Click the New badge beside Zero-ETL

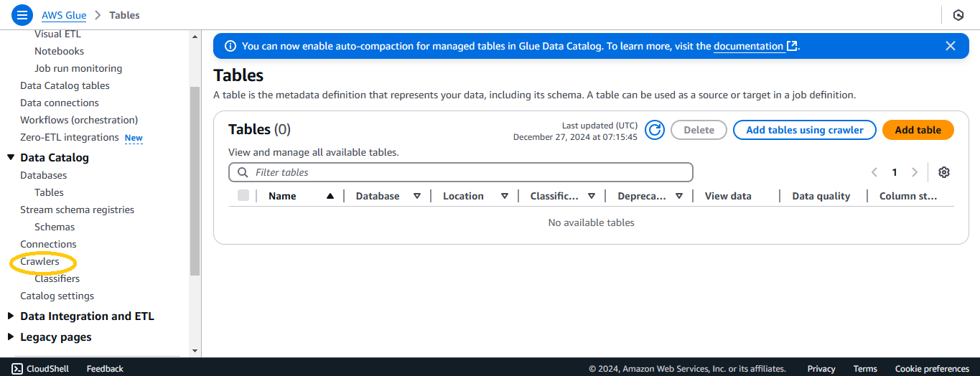tap(134, 138)
